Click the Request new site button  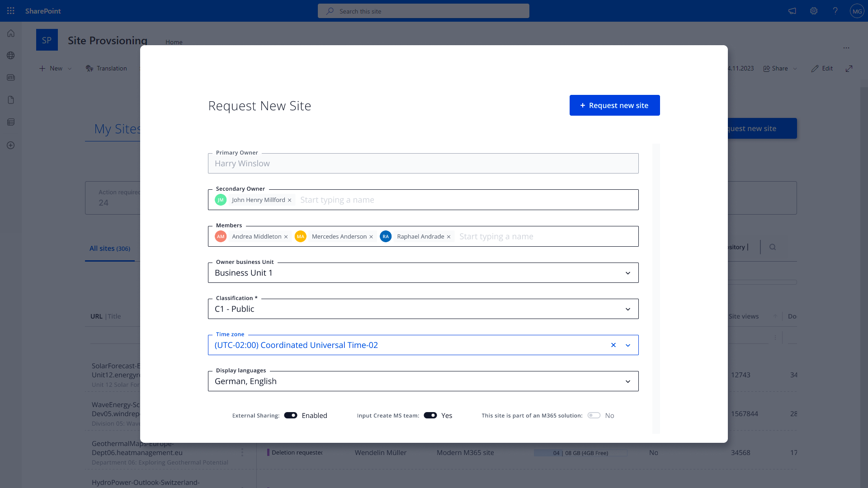pos(614,105)
